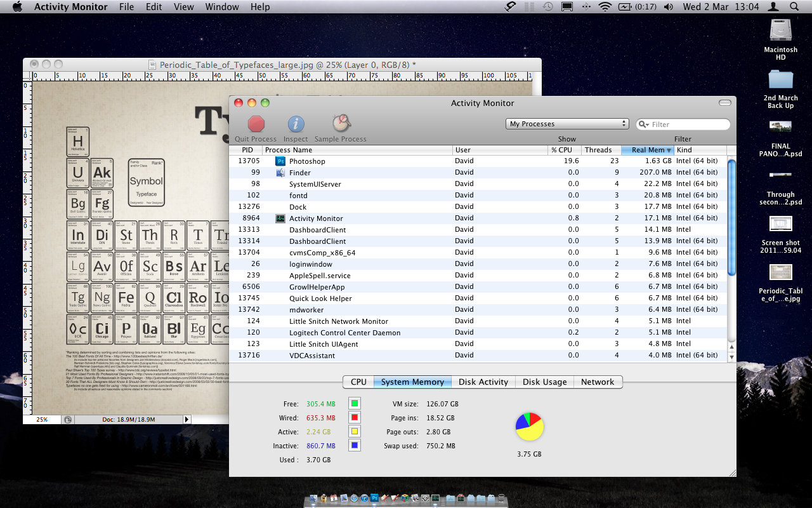
Task: Open Spotlight search magnifier in menu bar
Action: (x=794, y=7)
